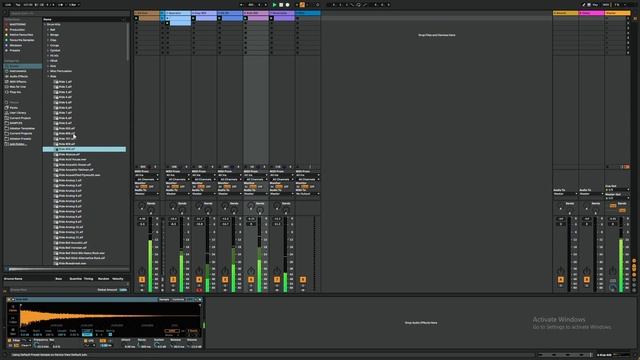Collapse the expanded Ride folder

tap(48, 76)
